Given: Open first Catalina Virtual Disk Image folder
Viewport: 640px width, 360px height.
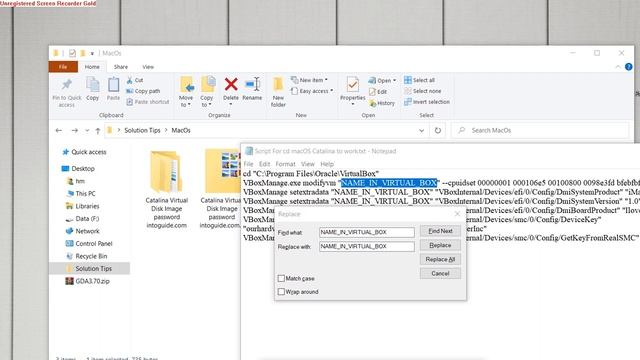Looking at the screenshot, I should [167, 190].
